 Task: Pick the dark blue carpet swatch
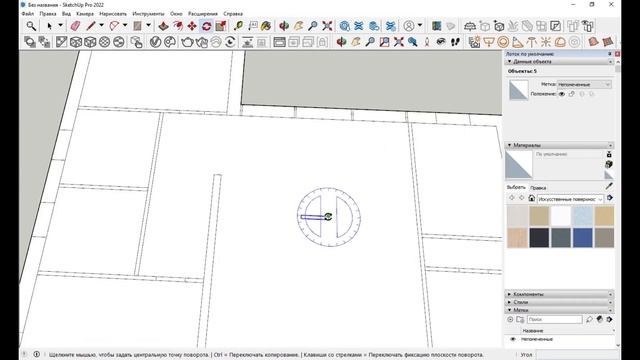582,238
